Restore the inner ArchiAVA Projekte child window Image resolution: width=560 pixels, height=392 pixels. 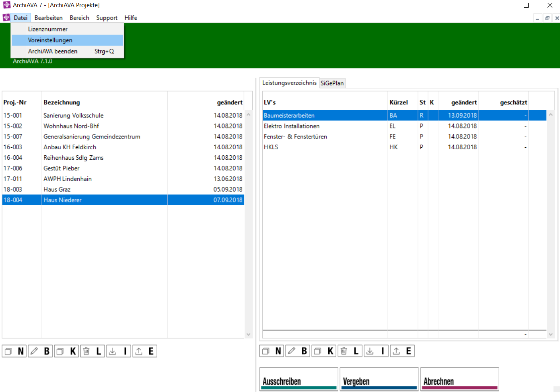tap(547, 18)
